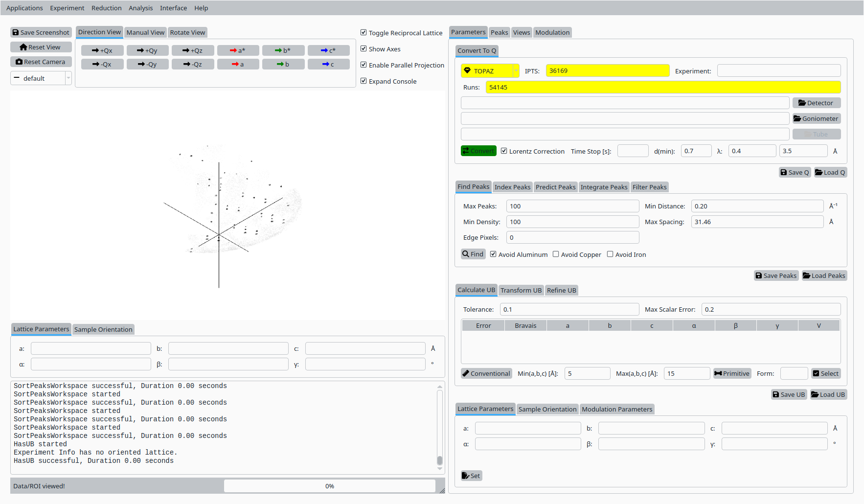Enable the Avoid Copper checkbox
This screenshot has width=864, height=504.
pyautogui.click(x=556, y=254)
